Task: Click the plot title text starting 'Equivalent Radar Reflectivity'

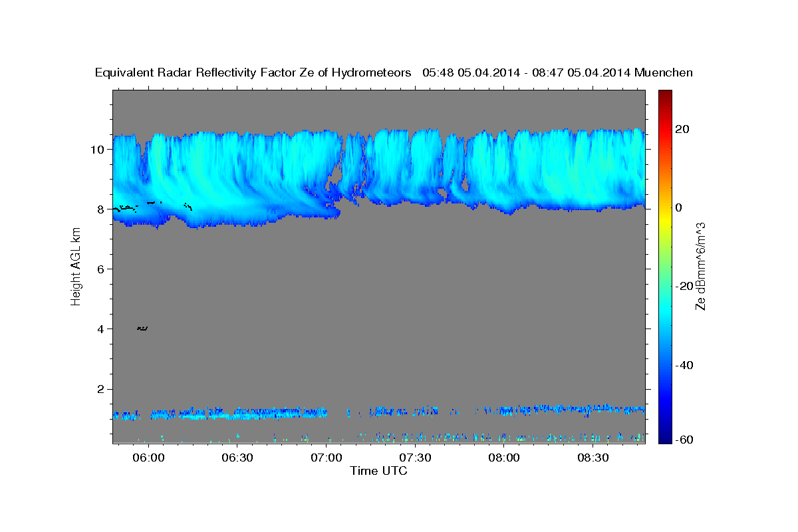Action: [x=394, y=72]
